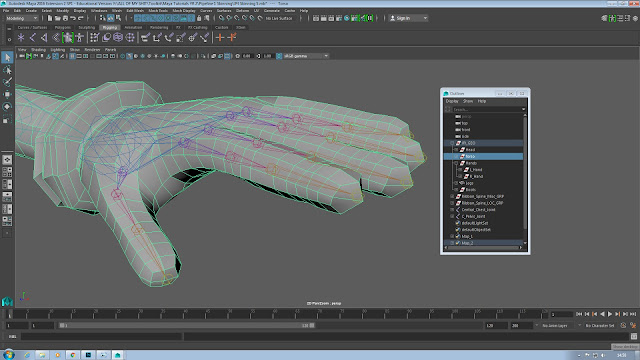Image resolution: width=640 pixels, height=360 pixels.
Task: Toggle the Auto Keyframe button
Action: coord(623,325)
